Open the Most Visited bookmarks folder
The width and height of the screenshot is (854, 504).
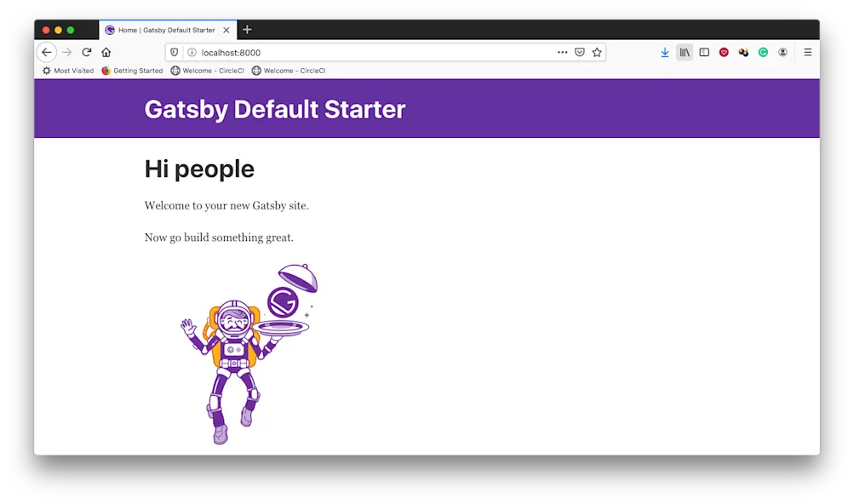[68, 71]
